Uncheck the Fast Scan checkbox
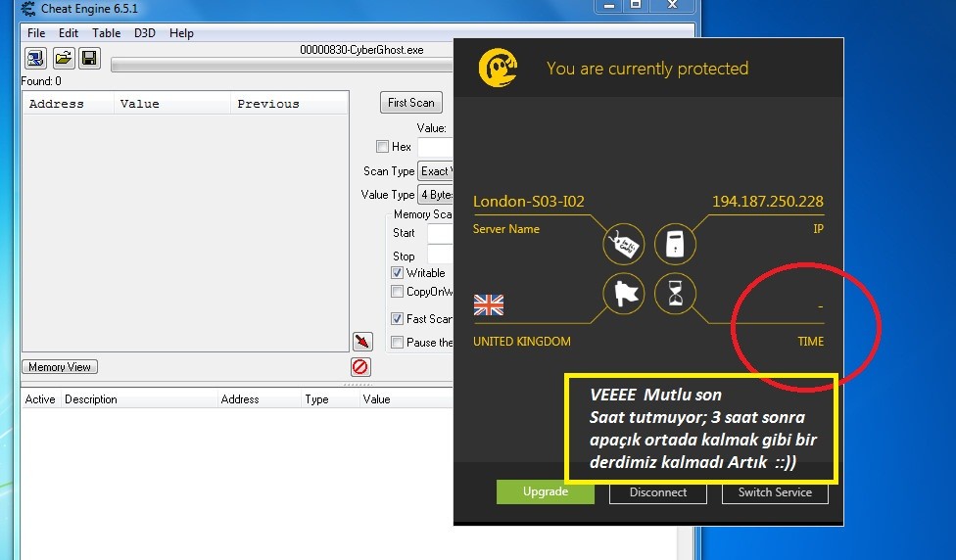 point(397,318)
